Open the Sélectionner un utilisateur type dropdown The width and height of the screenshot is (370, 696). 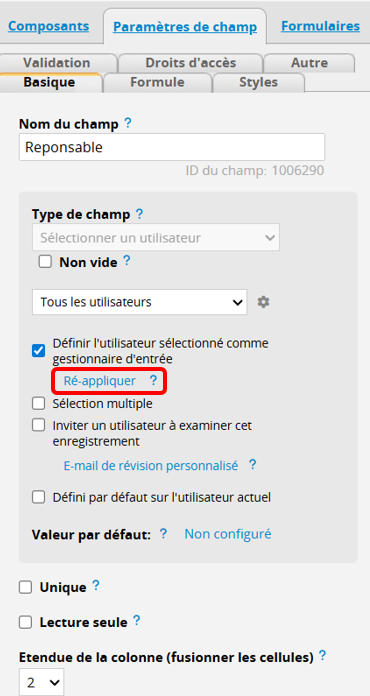pos(156,237)
